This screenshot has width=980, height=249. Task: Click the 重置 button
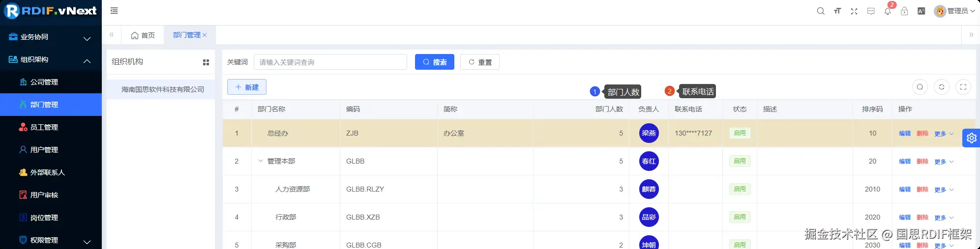click(480, 62)
